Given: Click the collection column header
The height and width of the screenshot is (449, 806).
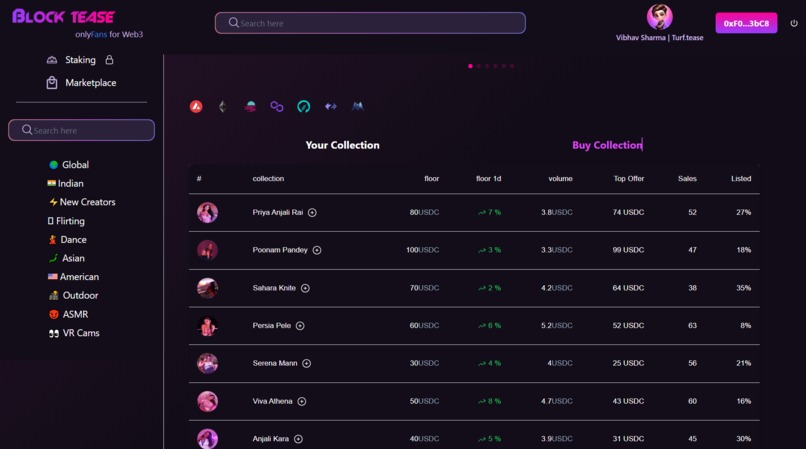Looking at the screenshot, I should click(x=268, y=178).
